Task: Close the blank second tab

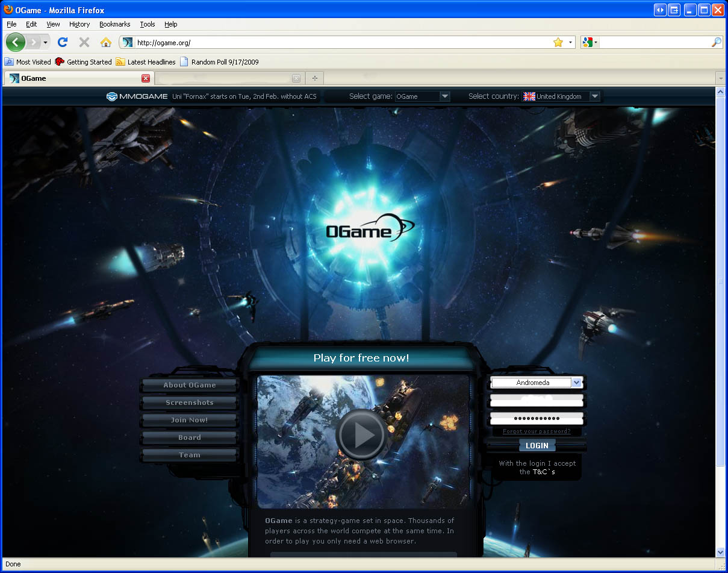Action: (296, 78)
